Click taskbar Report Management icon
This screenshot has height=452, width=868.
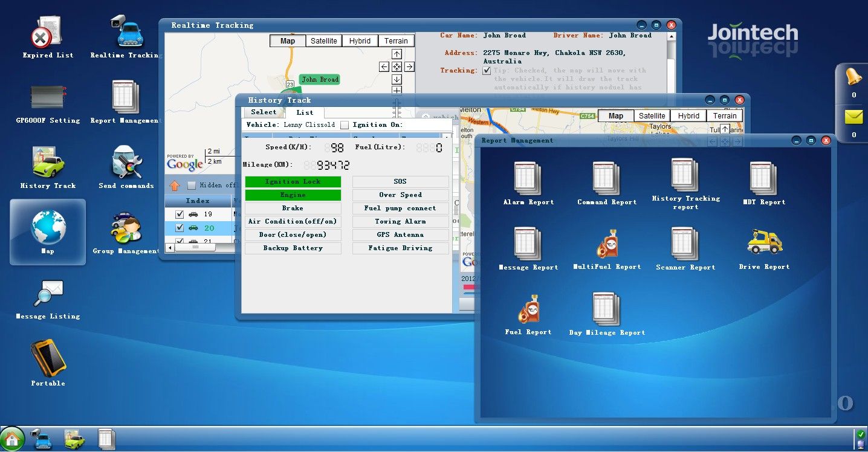click(106, 439)
